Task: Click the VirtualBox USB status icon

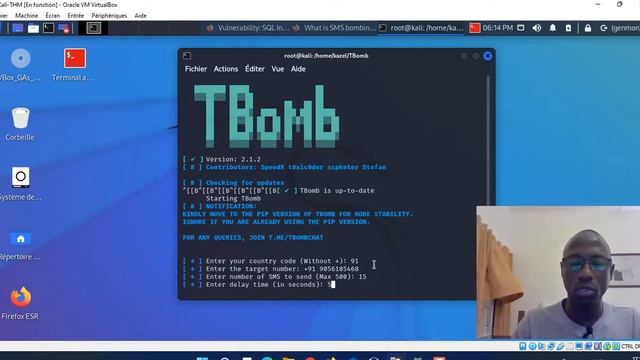Action: click(560, 346)
